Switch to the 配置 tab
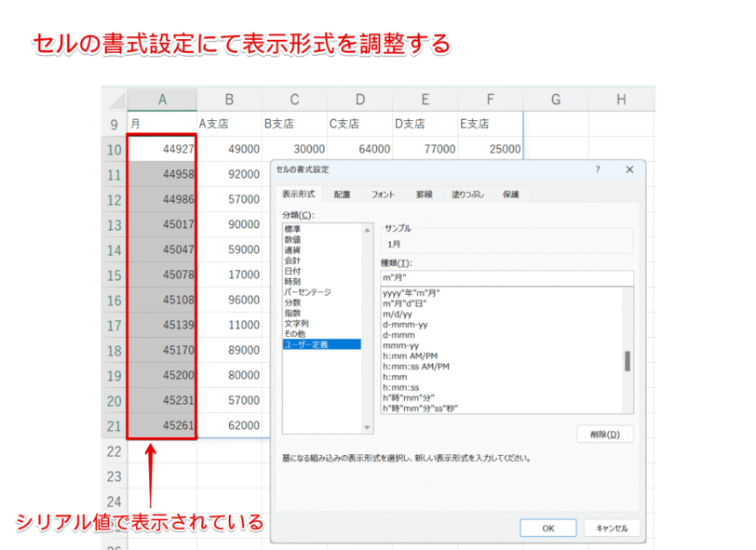The width and height of the screenshot is (756, 550). [343, 195]
